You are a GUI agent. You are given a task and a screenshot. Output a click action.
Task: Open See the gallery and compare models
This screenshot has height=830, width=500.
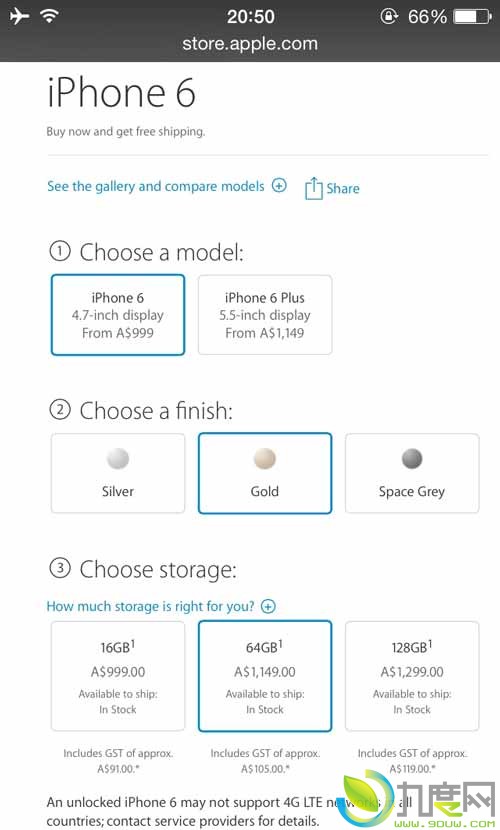[x=156, y=186]
